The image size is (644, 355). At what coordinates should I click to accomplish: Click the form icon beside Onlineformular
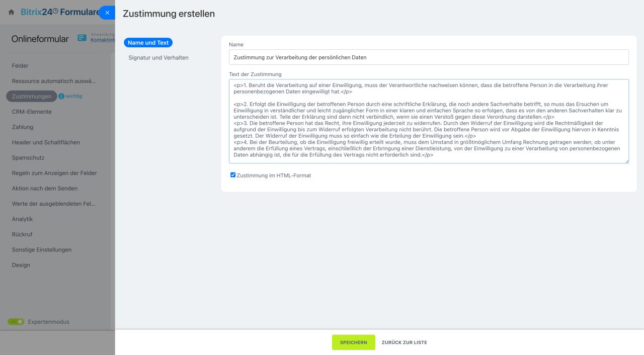pos(82,38)
